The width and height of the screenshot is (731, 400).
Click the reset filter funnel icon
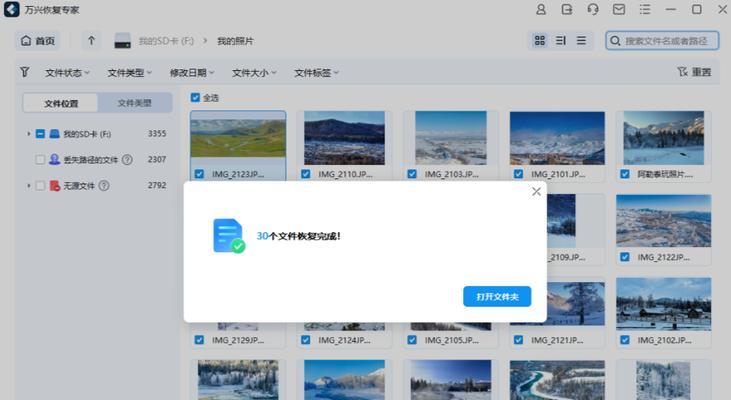683,72
